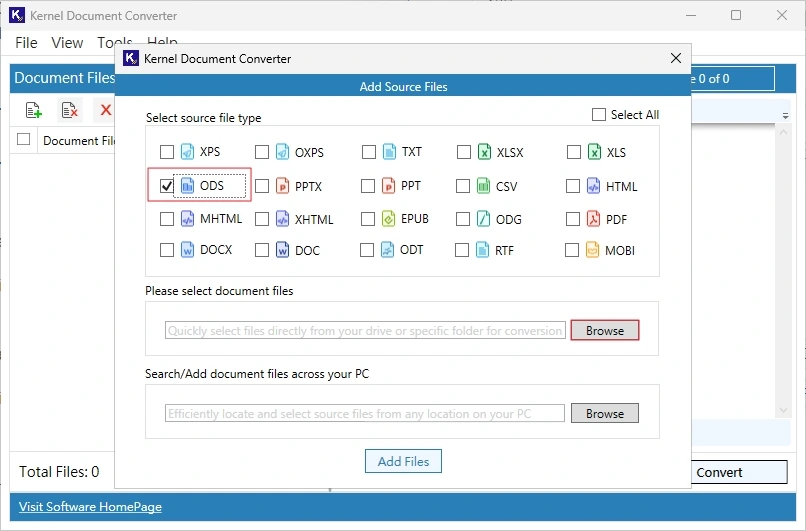Click the XLSX spreadsheet icon
The image size is (806, 531).
click(484, 152)
